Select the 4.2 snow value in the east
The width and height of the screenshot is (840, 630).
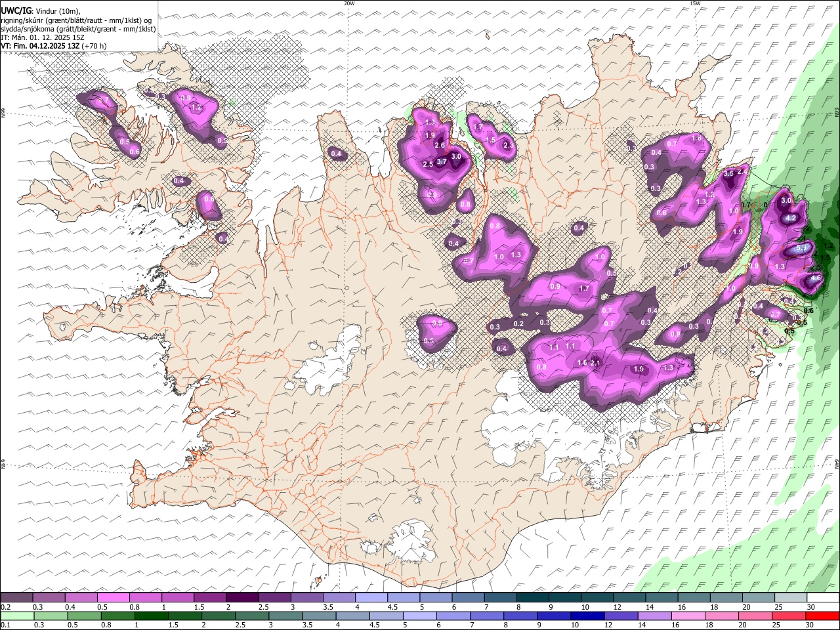pos(791,218)
